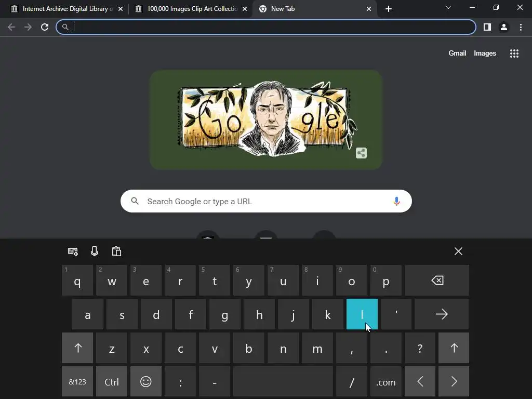This screenshot has width=532, height=399.
Task: Tap the hyphen key
Action: click(215, 382)
